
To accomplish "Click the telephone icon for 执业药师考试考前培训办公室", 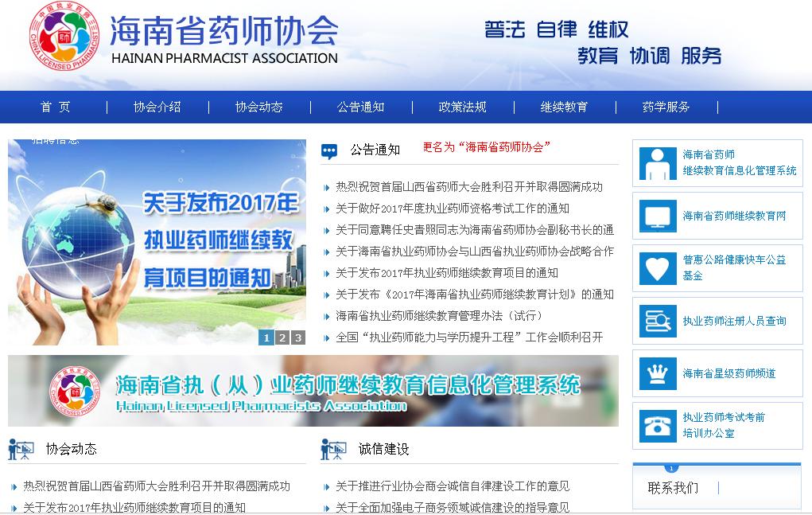I will pos(658,425).
